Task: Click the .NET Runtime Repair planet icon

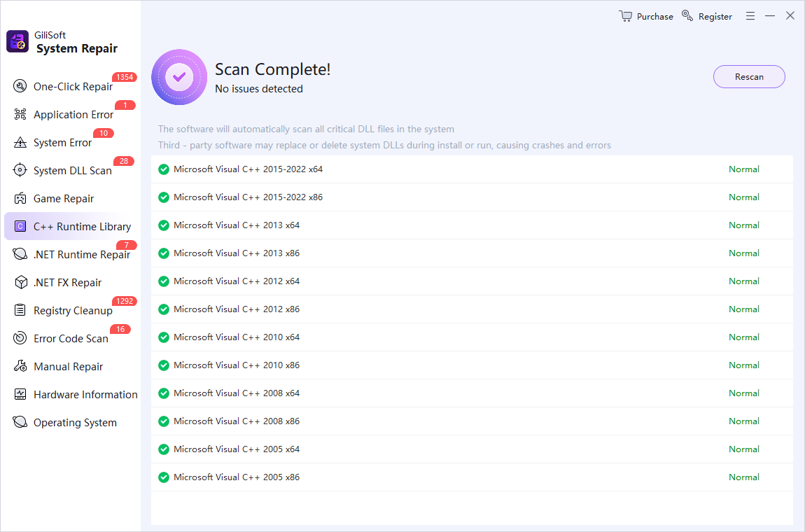Action: click(x=20, y=253)
